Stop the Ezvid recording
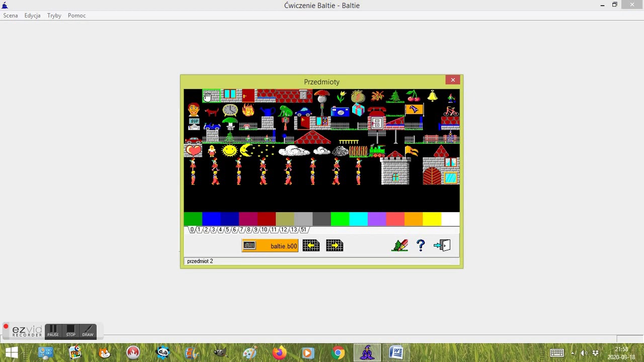This screenshot has height=362, width=644. [70, 331]
